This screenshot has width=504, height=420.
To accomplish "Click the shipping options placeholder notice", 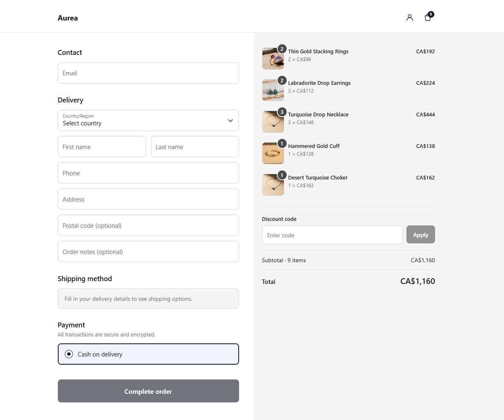I will [x=148, y=298].
